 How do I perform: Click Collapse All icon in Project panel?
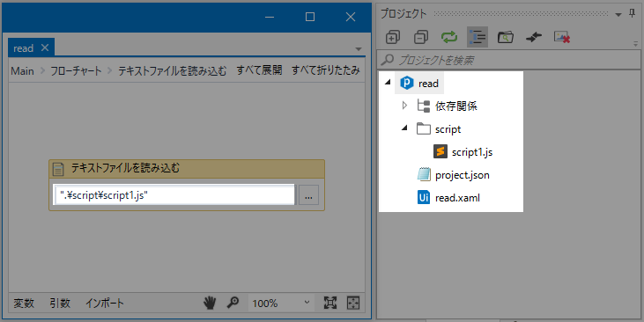pos(421,37)
